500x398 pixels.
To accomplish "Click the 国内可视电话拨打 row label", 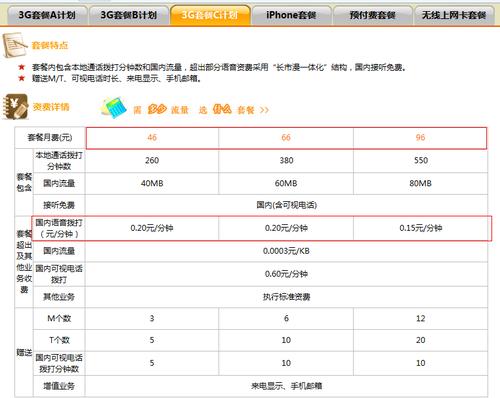I will (59, 274).
